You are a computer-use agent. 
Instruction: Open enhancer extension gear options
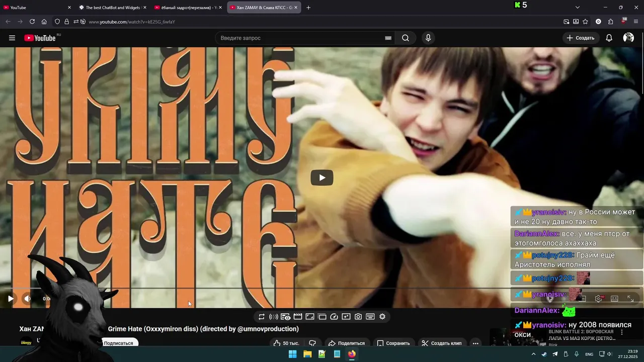pos(382,317)
